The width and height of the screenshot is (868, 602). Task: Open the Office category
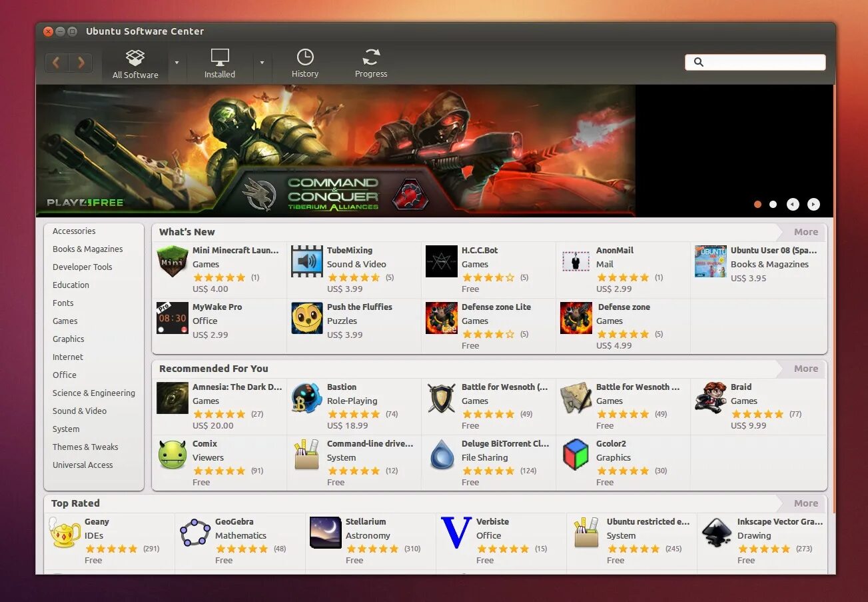[x=65, y=375]
